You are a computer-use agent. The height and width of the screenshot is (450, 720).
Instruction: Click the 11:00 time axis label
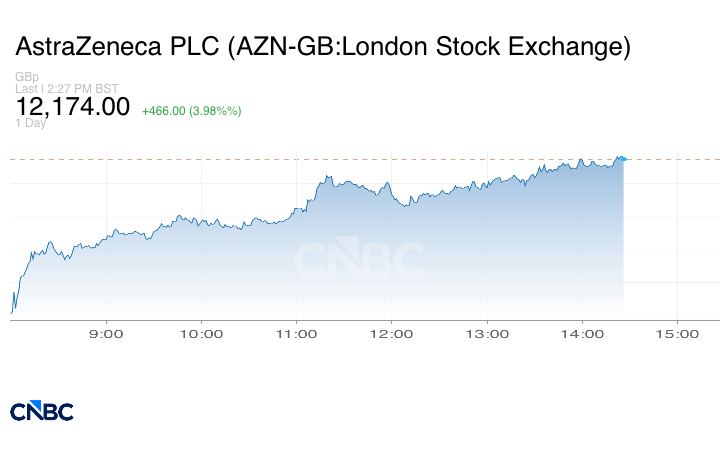click(x=296, y=334)
